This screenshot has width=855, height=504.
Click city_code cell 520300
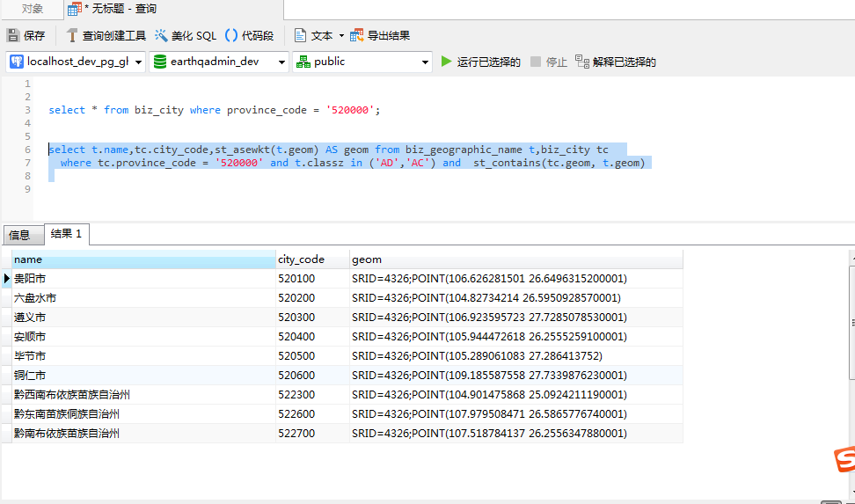tap(312, 318)
